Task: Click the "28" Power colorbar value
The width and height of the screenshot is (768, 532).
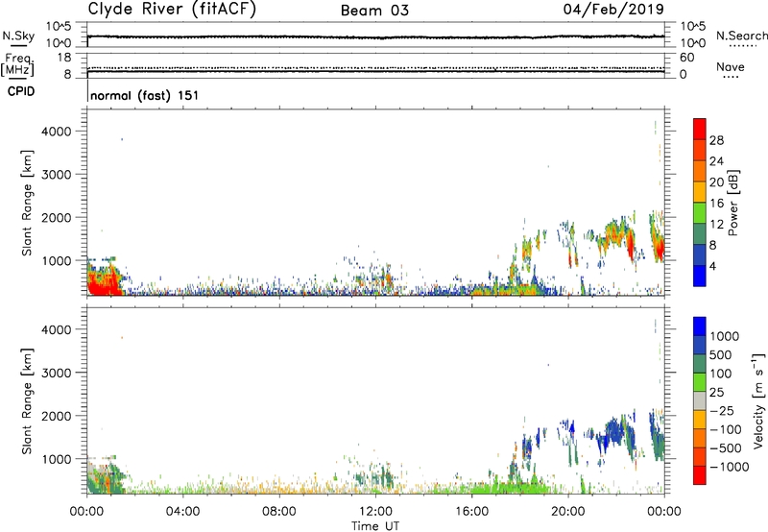Action: click(x=716, y=140)
